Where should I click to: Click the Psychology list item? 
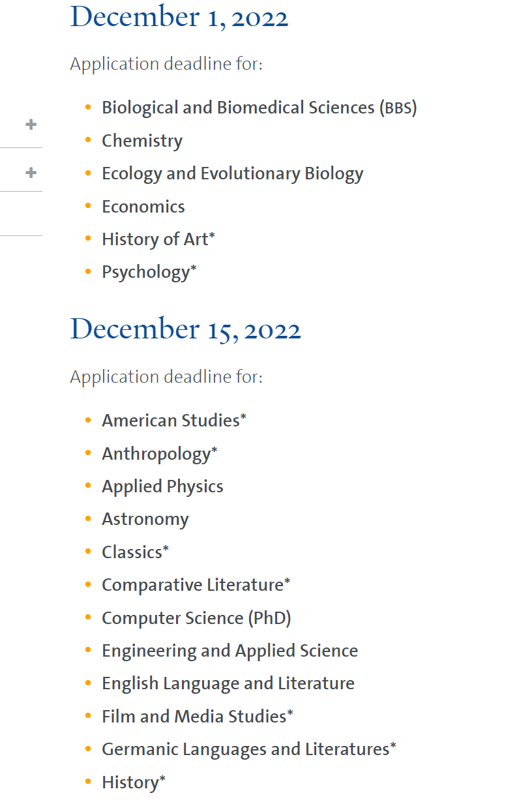coord(149,272)
